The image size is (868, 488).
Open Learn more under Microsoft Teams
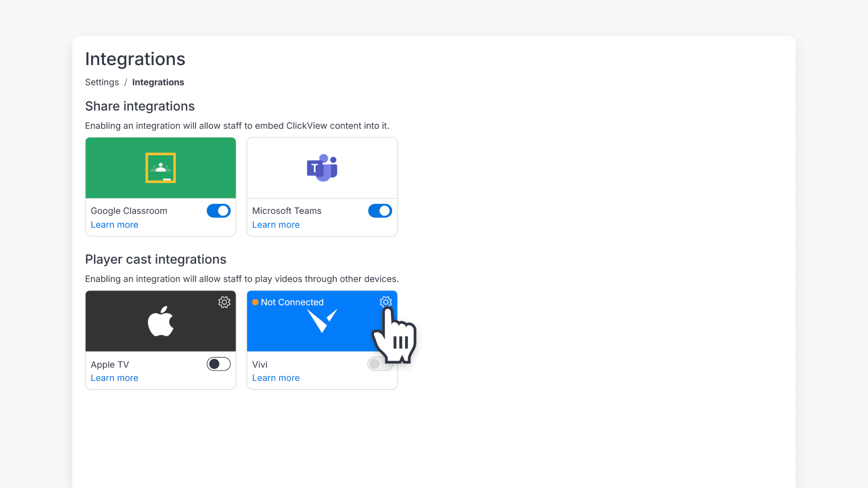(x=276, y=225)
